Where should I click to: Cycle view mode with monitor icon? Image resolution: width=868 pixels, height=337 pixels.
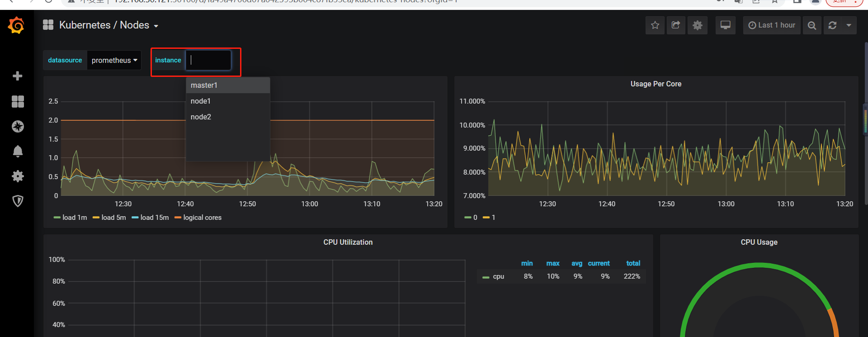click(726, 25)
